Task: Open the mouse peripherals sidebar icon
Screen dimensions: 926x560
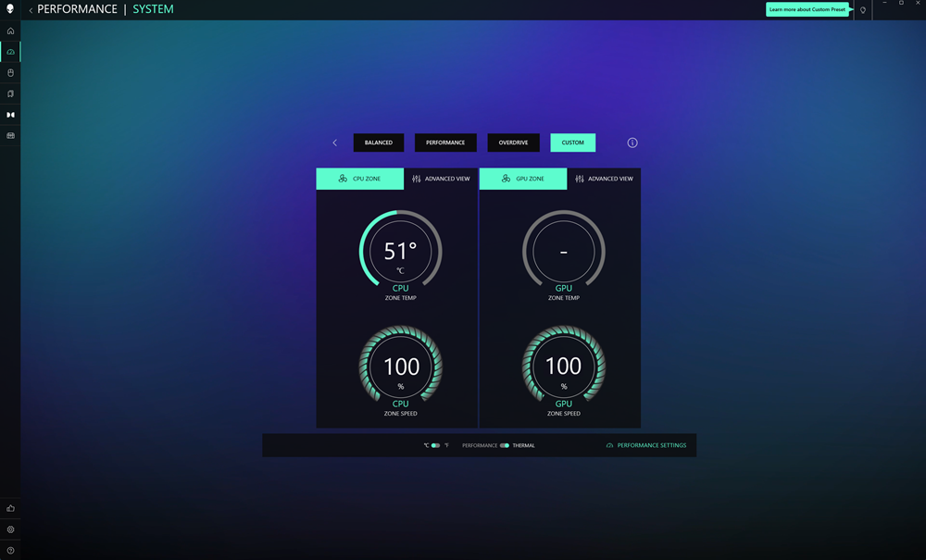Action: click(10, 72)
